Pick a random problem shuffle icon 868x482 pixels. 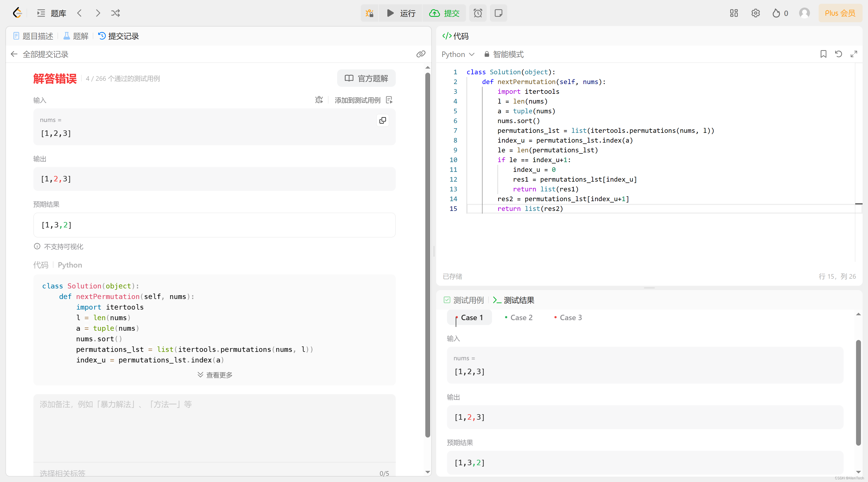point(116,13)
